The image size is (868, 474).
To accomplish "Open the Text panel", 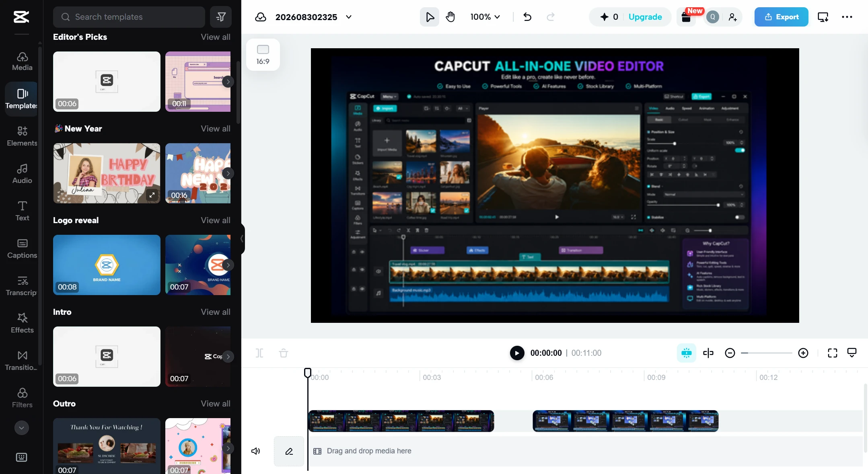I will coord(22,211).
